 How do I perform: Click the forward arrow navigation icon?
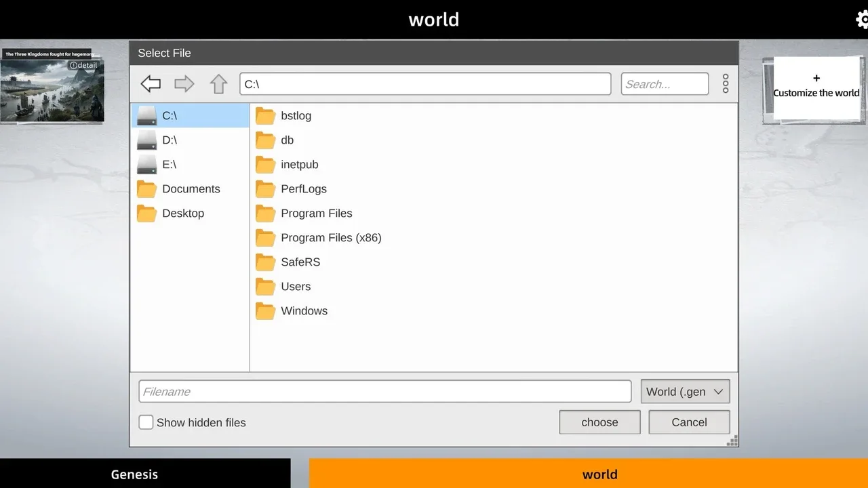click(184, 84)
